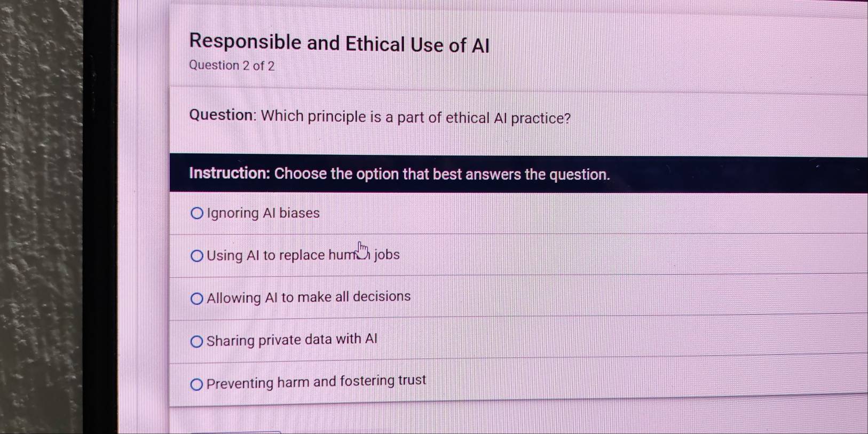Click the 'Ignoring AI biases' answer text
This screenshot has width=868, height=434.
tap(263, 213)
